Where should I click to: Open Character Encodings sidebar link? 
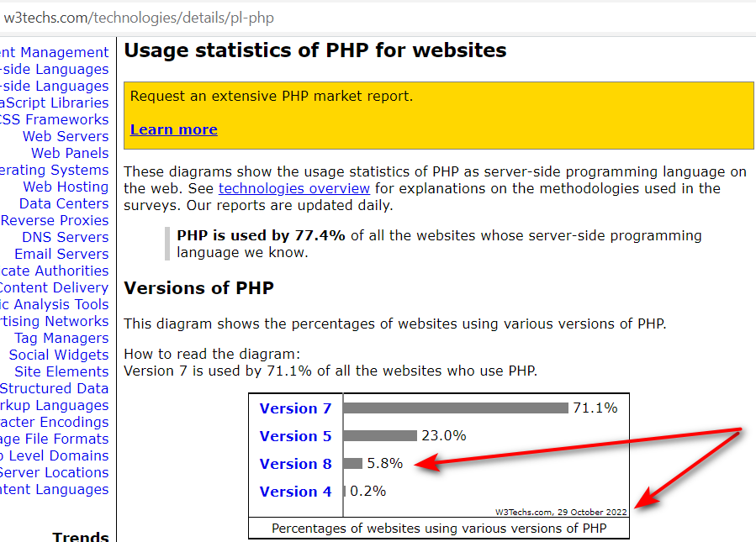55,422
